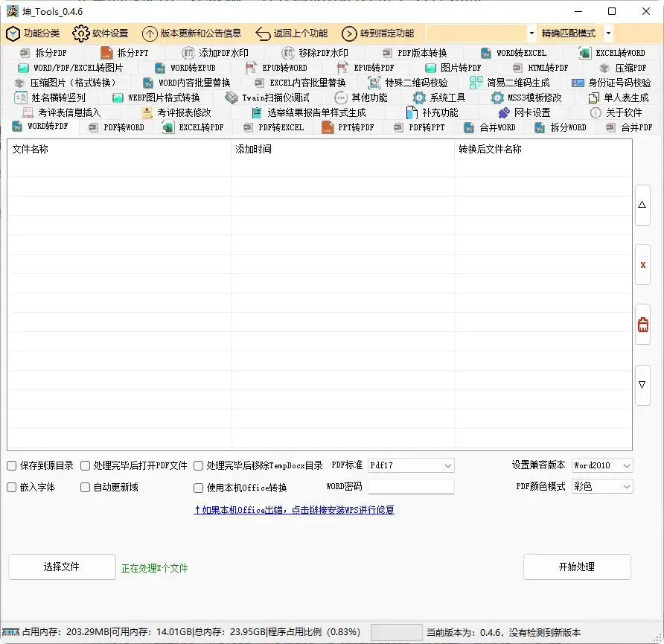Open 软件设置 settings
The width and height of the screenshot is (664, 644).
pyautogui.click(x=104, y=34)
